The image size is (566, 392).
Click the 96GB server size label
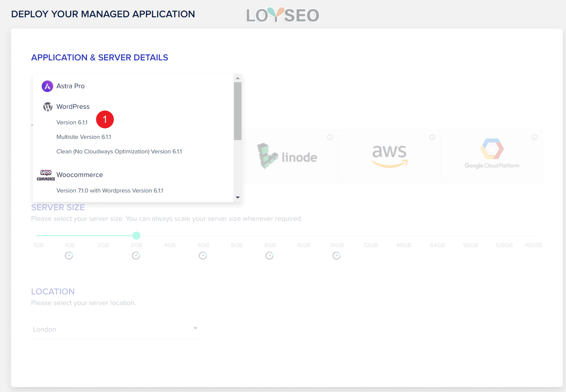(471, 245)
